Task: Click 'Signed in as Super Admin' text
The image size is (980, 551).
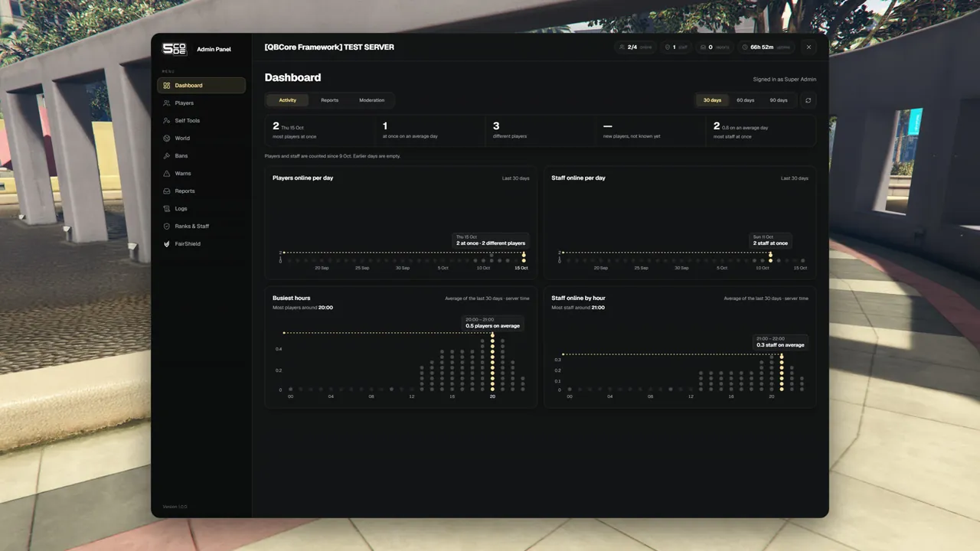Action: coord(785,80)
